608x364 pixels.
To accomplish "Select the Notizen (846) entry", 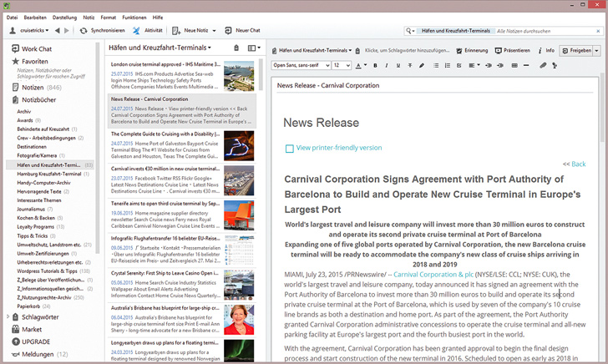I will tap(38, 88).
